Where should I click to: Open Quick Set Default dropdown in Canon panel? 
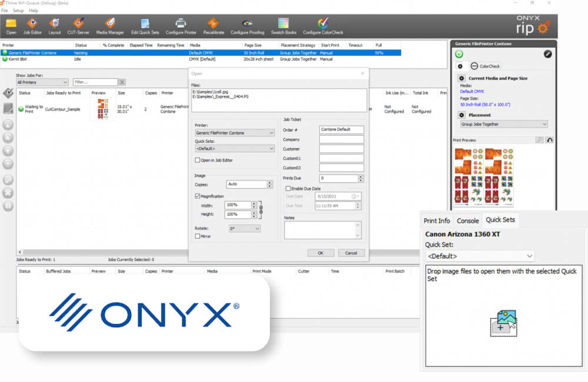[x=480, y=256]
